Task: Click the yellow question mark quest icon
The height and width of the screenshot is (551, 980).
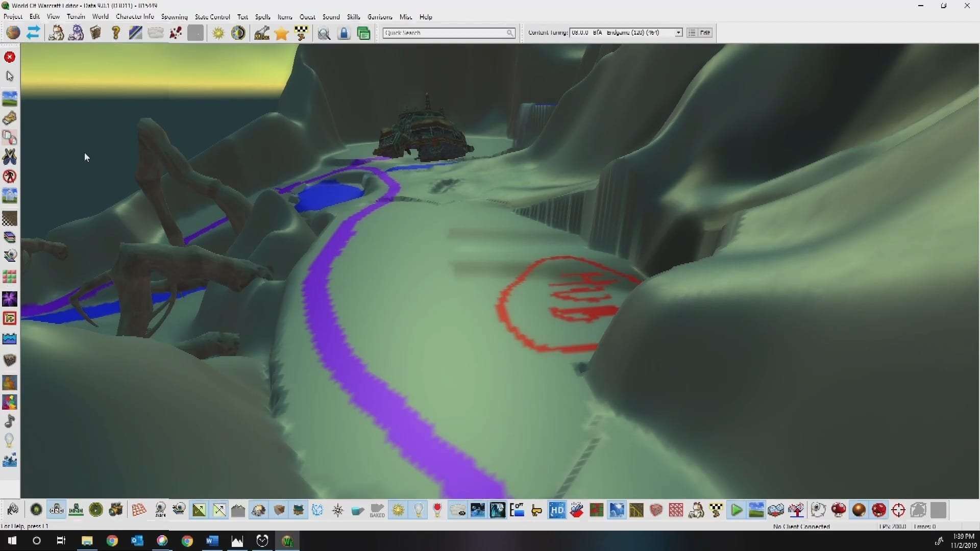Action: 116,33
